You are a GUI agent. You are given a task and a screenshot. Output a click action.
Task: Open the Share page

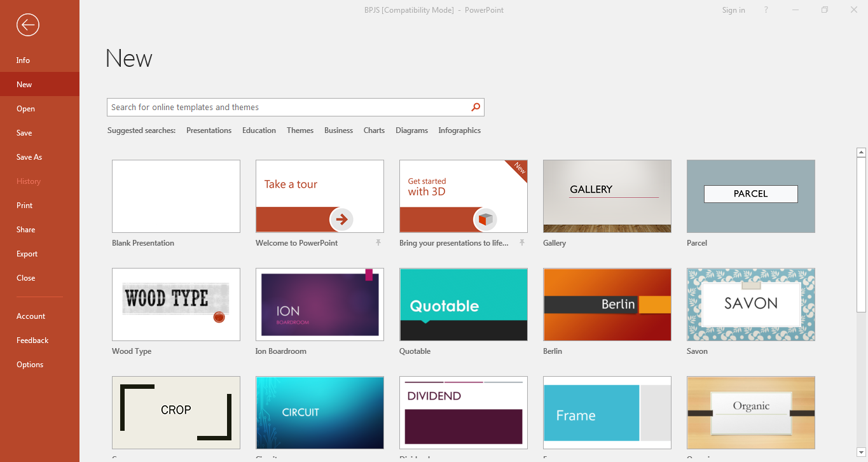click(39, 230)
